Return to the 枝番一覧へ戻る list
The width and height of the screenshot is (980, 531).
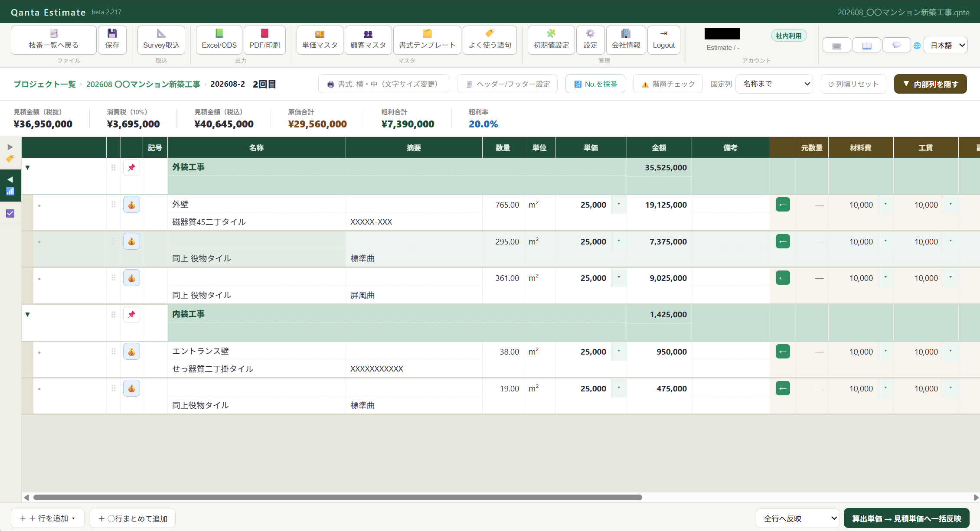tap(54, 40)
